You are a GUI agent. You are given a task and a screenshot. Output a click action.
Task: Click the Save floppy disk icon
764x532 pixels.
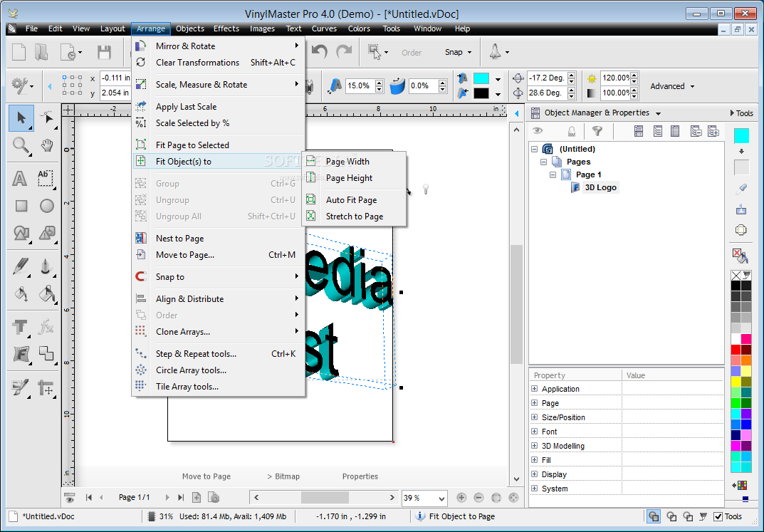pos(104,52)
